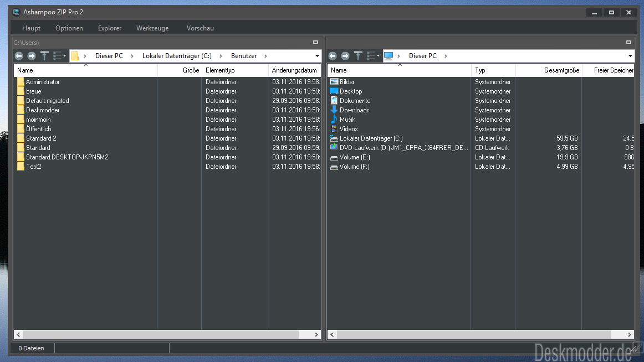Open the Explorer menu

[x=110, y=28]
